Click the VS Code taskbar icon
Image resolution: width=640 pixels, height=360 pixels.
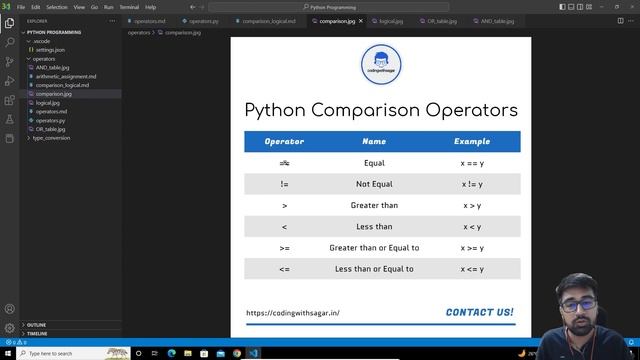pos(253,353)
